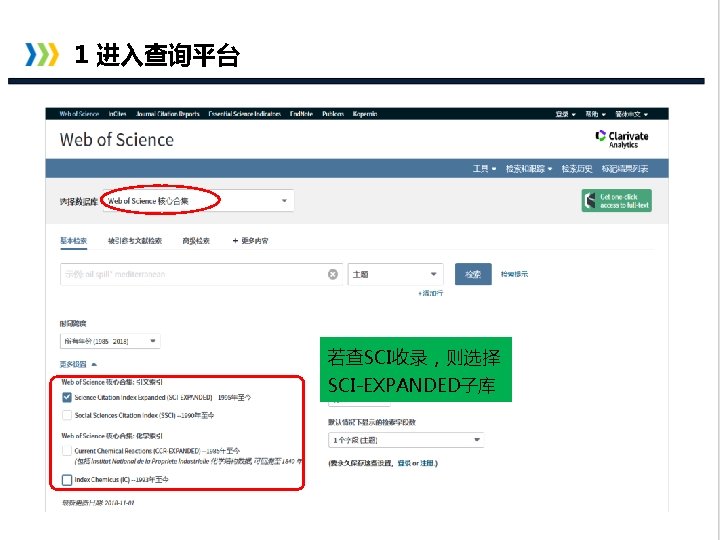Clear the search box with the X icon
This screenshot has height=540, width=720.
click(333, 274)
